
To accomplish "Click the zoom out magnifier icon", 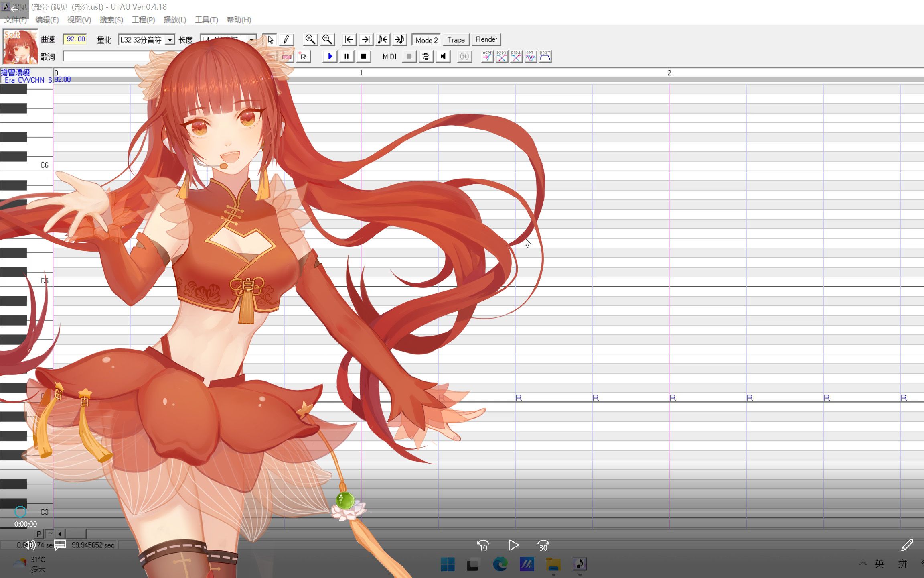I will [x=327, y=39].
